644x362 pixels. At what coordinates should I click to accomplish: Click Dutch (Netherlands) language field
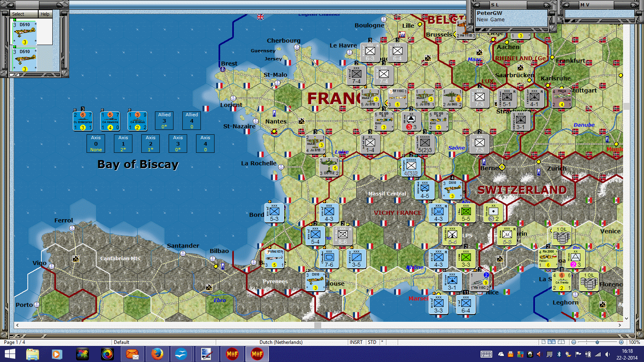point(281,342)
